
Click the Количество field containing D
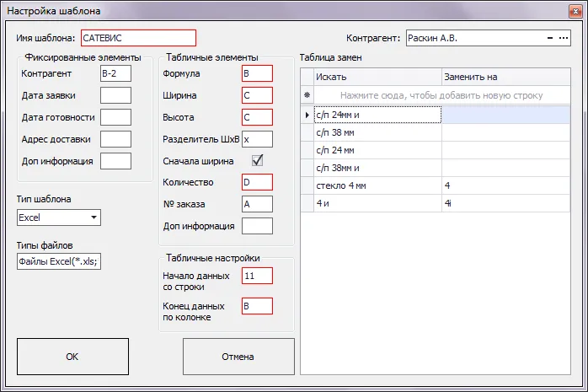257,182
